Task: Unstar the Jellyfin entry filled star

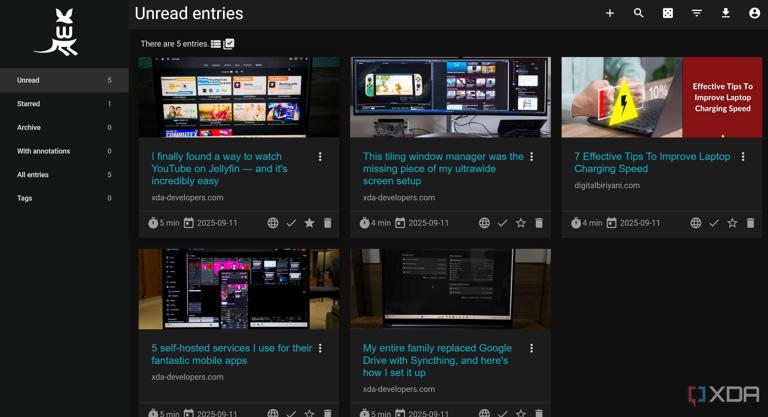Action: click(309, 223)
